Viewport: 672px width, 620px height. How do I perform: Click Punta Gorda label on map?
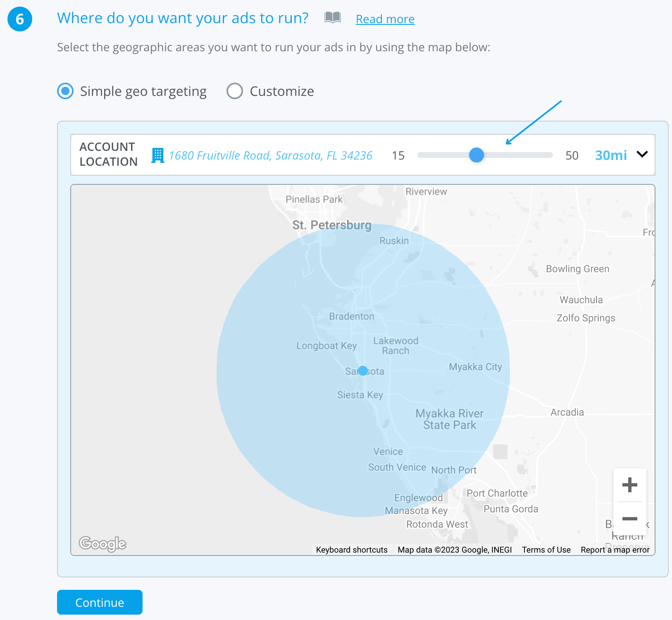click(x=511, y=509)
